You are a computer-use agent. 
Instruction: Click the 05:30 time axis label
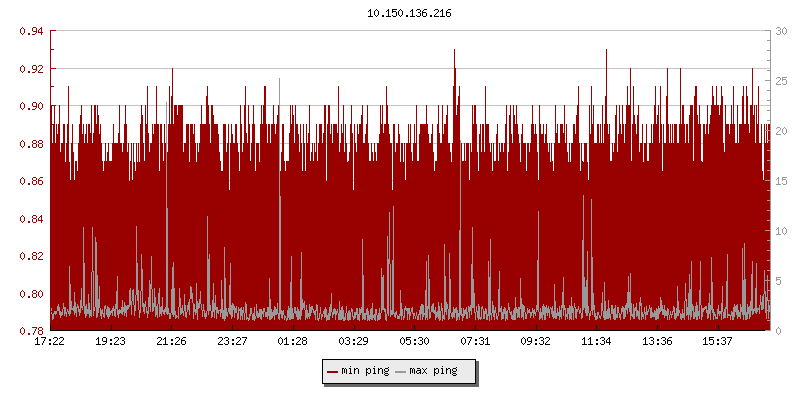click(x=414, y=341)
